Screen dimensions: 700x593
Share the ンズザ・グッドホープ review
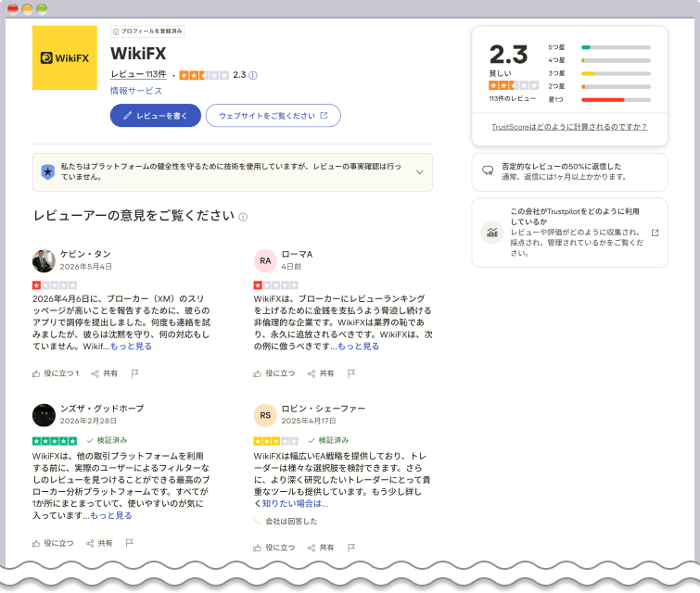click(x=99, y=544)
